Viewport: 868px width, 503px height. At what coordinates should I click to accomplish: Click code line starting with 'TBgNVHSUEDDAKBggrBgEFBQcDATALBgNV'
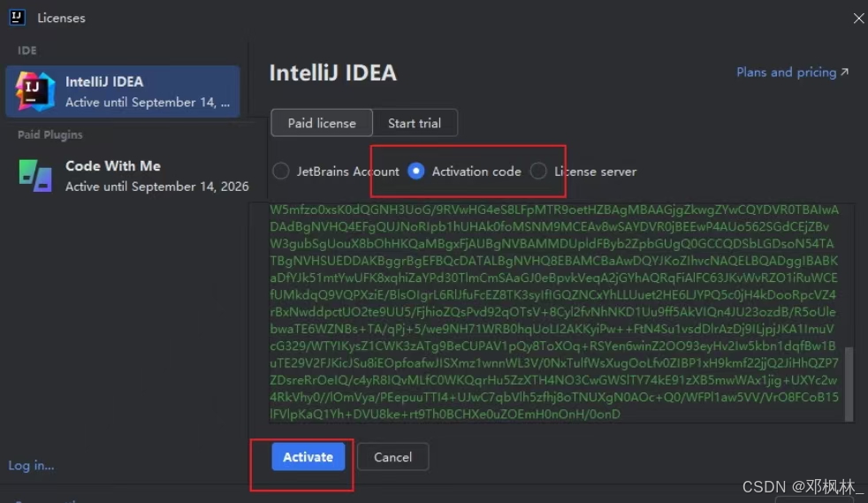tap(553, 261)
